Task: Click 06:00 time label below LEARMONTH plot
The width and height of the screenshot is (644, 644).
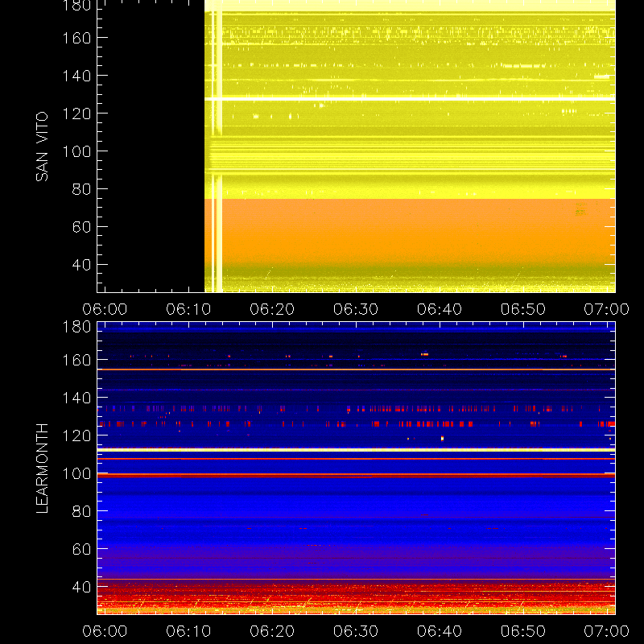Action: point(105,631)
